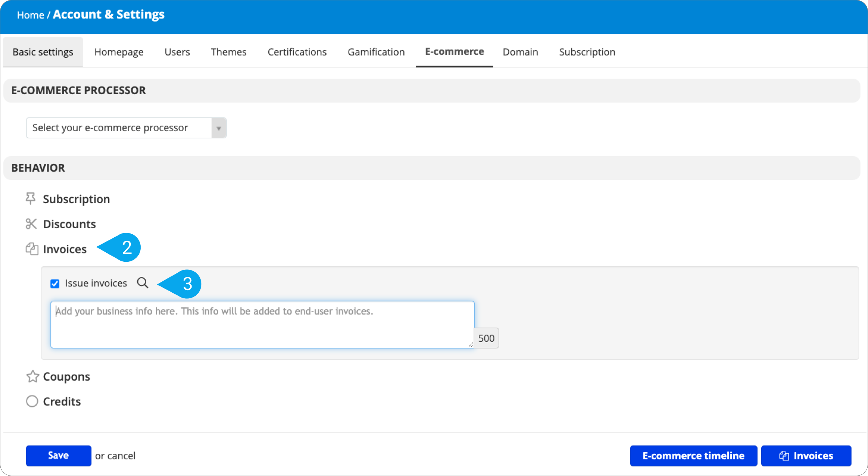Select the E-commerce tab

coord(454,52)
